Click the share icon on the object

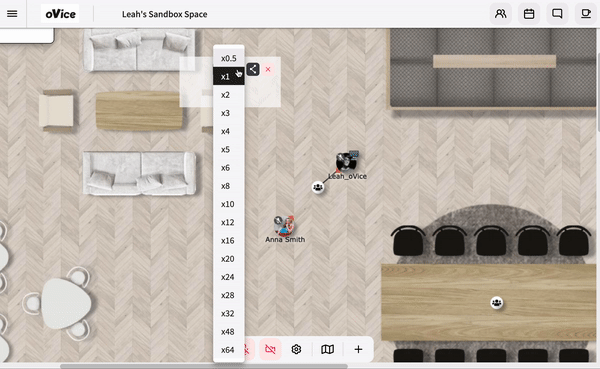[x=253, y=69]
